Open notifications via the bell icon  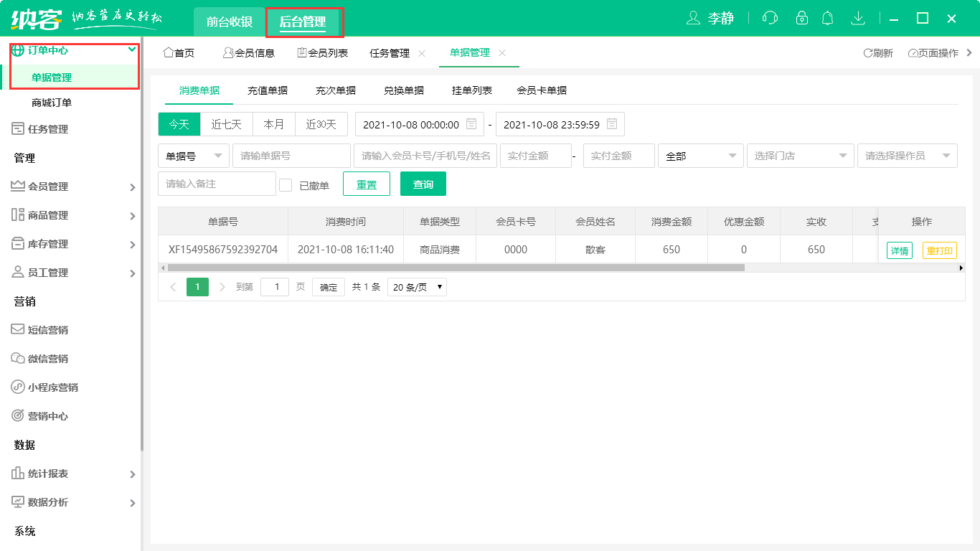(827, 18)
